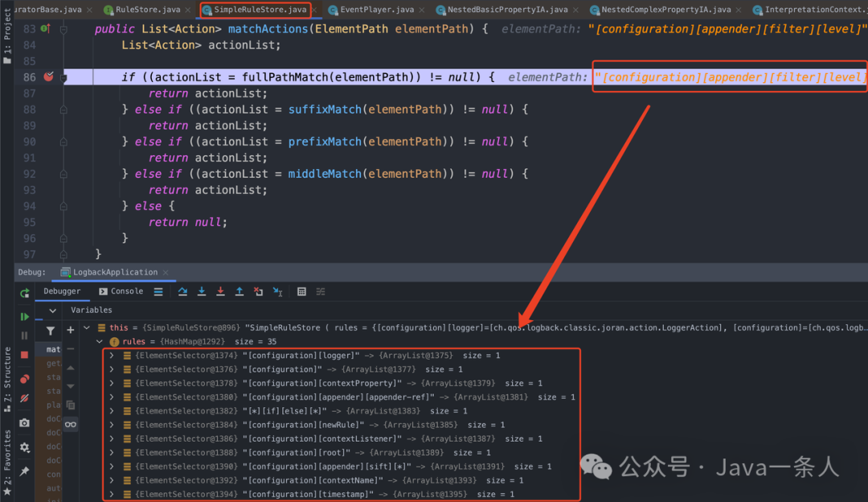The height and width of the screenshot is (502, 868).
Task: Open Evaluate Expression calculator icon
Action: (301, 291)
